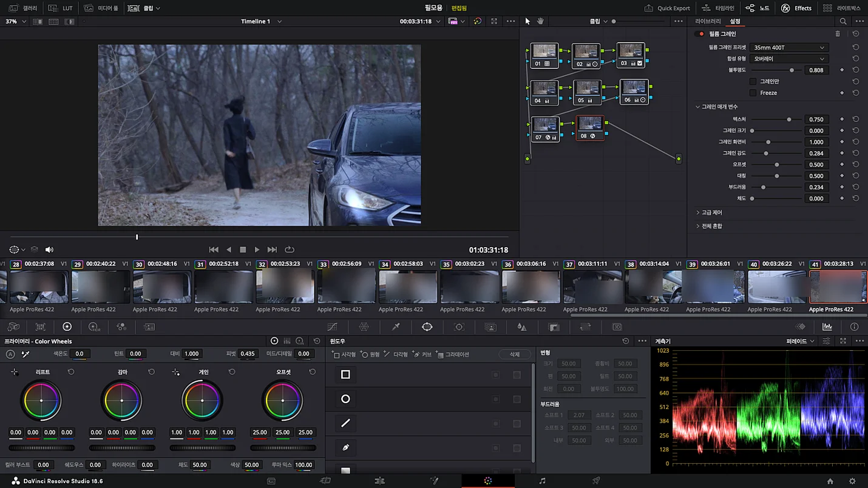Viewport: 868px width, 488px height.
Task: Open the Scopes palette icon
Action: pos(827,327)
